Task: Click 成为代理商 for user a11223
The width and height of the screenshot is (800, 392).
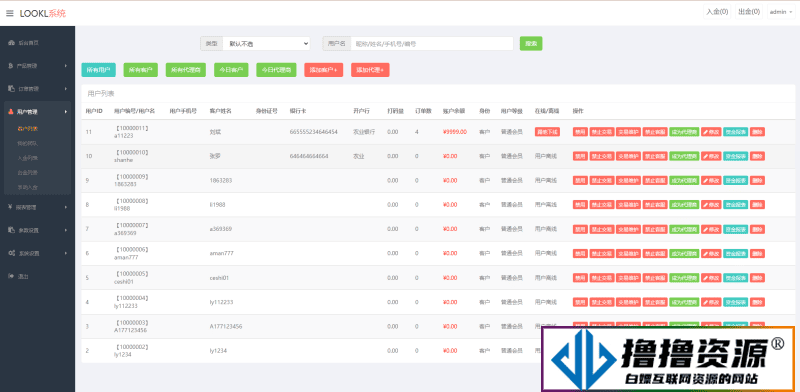Action: [x=684, y=132]
